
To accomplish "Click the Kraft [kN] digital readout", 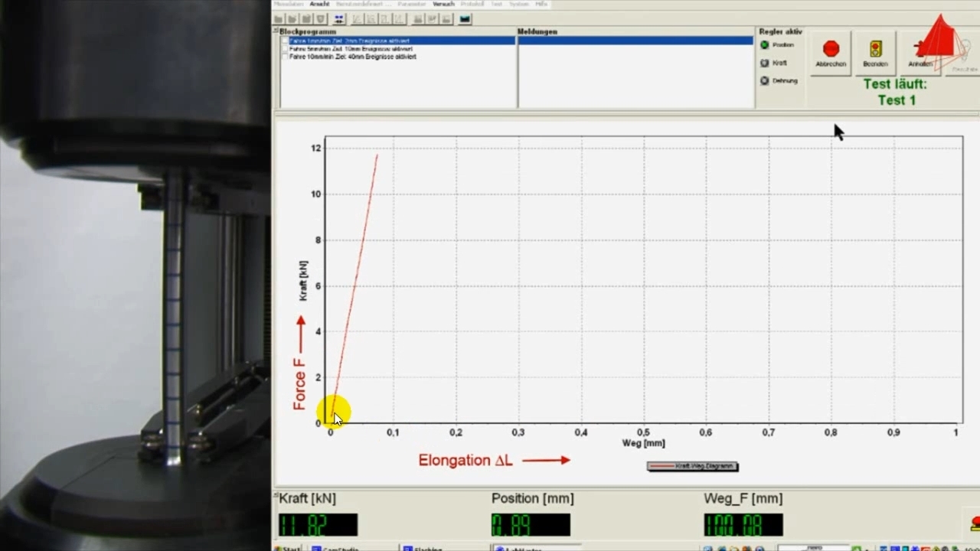I will tap(318, 525).
